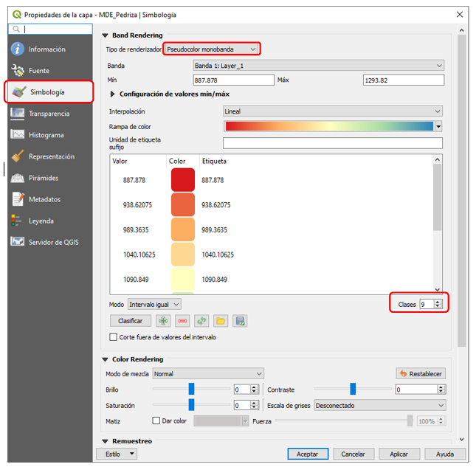
Task: Switch to the Transparencia tab
Action: [49, 114]
